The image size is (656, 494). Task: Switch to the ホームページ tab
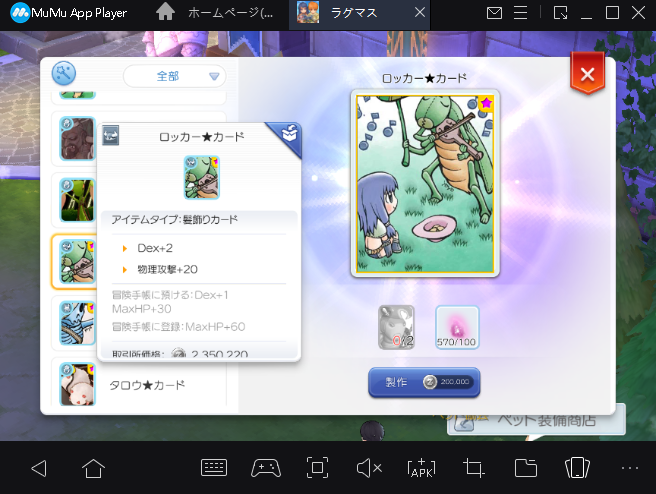(216, 13)
